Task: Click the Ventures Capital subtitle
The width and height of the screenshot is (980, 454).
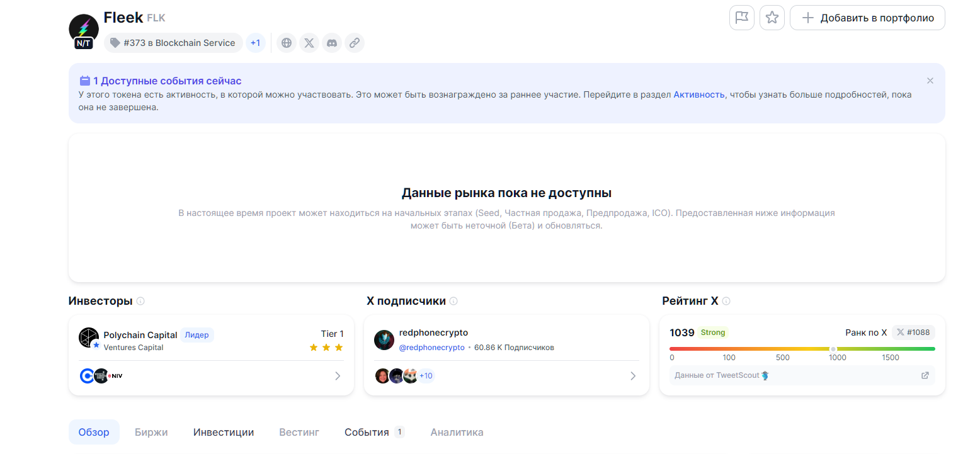Action: 134,348
